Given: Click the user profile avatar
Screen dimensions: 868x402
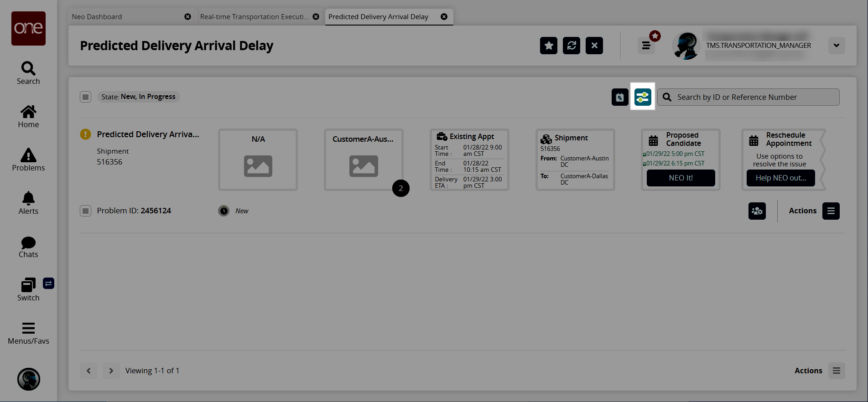Looking at the screenshot, I should click(x=686, y=46).
